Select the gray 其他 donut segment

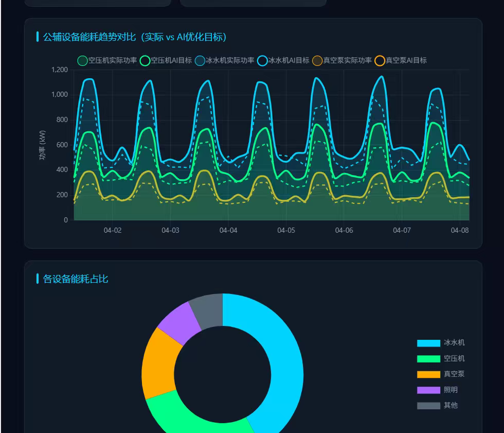pos(207,310)
